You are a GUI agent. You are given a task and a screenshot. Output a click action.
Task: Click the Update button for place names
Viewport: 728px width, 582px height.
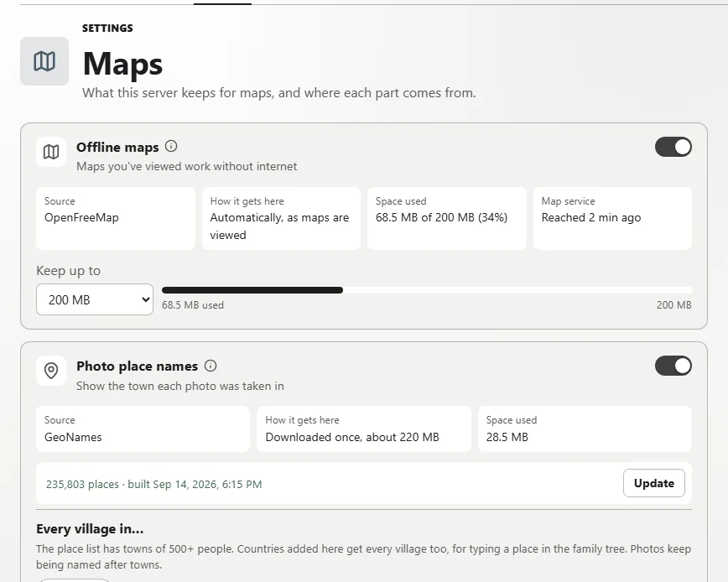click(653, 483)
